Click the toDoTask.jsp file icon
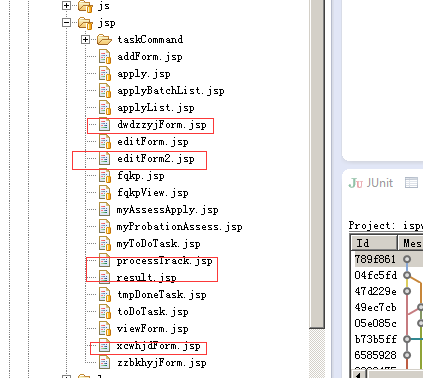The height and width of the screenshot is (378, 423). click(105, 311)
